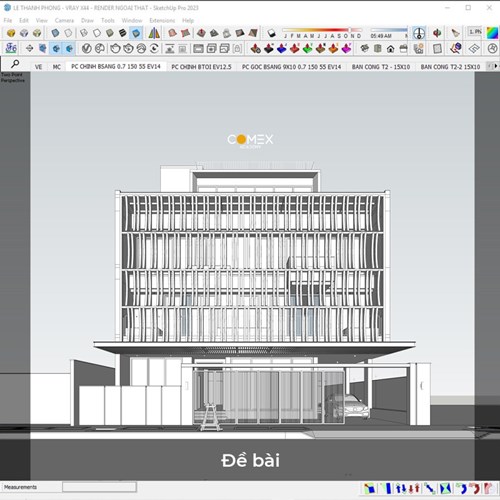Select Monochrome face style icon
Image resolution: width=500 pixels, height=500 pixels.
tap(136, 33)
